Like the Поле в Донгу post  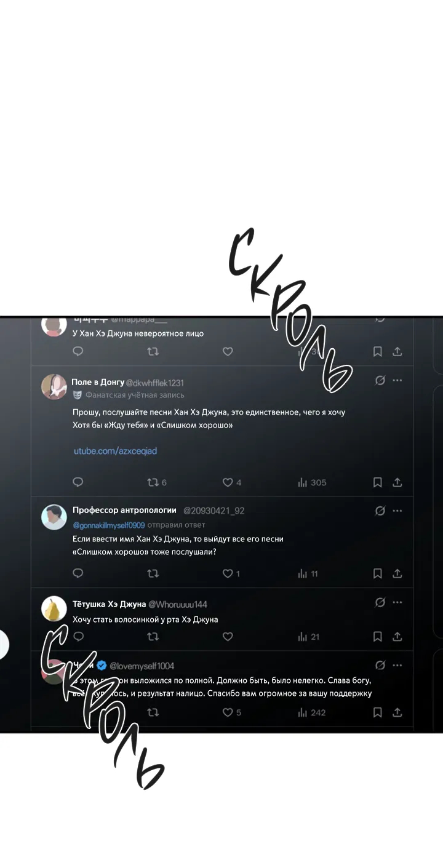pos(227,482)
